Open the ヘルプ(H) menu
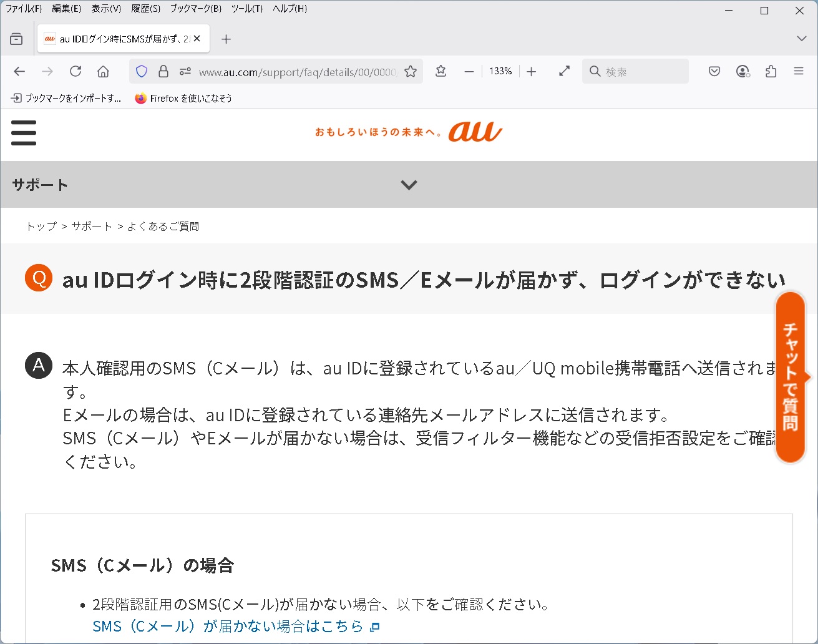Image resolution: width=818 pixels, height=644 pixels. (x=290, y=9)
